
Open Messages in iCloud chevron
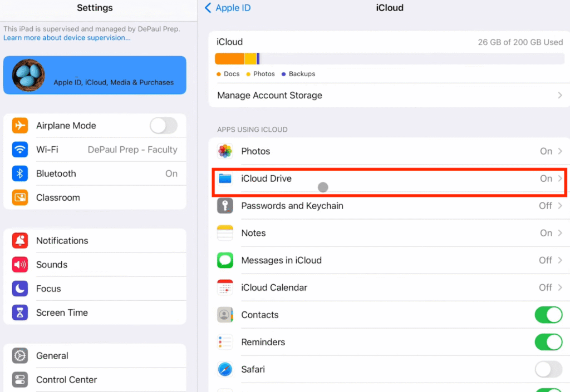(560, 260)
